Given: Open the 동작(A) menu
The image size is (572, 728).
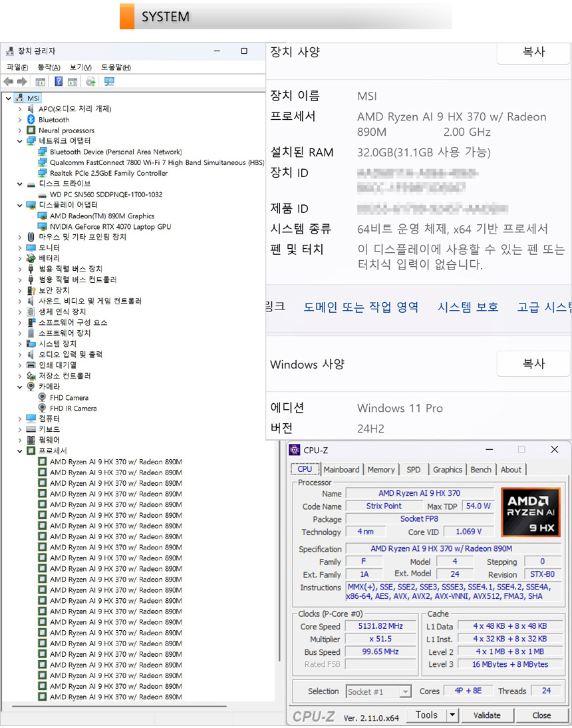Looking at the screenshot, I should [49, 67].
